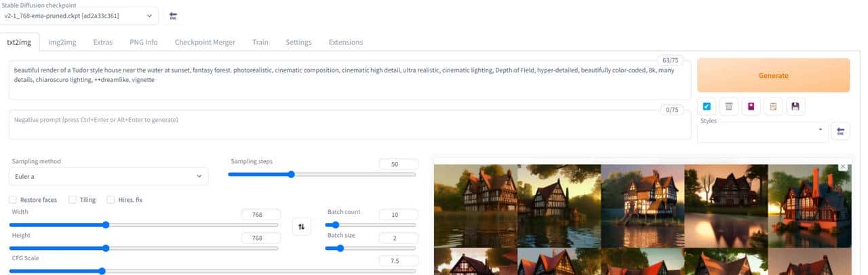868x275 pixels.
Task: Expand the Sampling method dropdown
Action: point(108,176)
